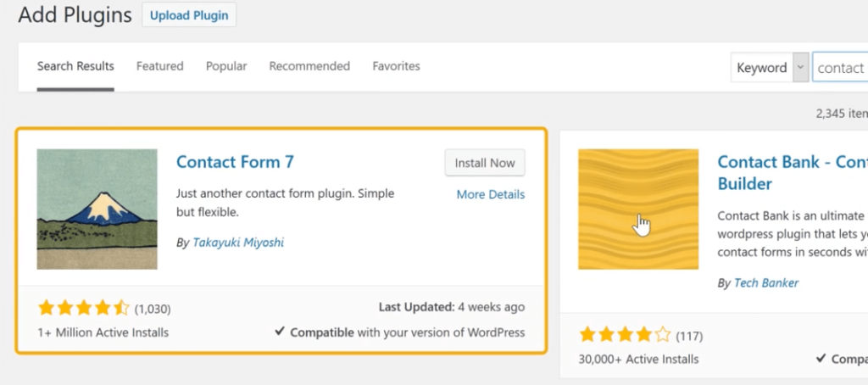
Task: Focus the plugin search field containing 'contact'
Action: 840,68
